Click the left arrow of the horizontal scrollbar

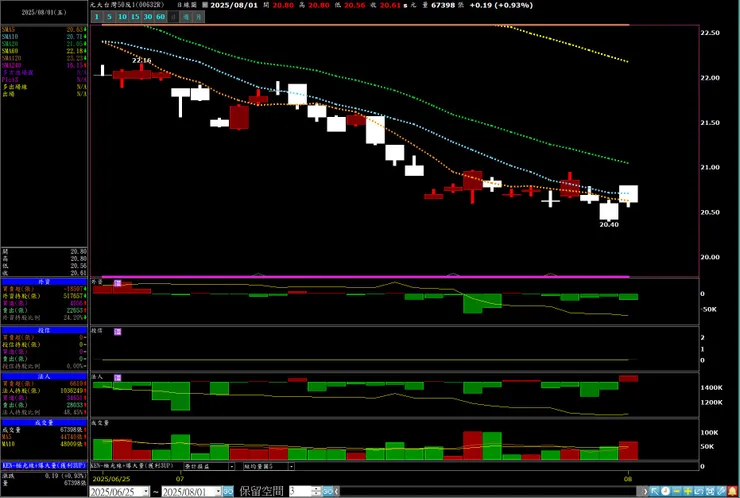(x=337, y=492)
